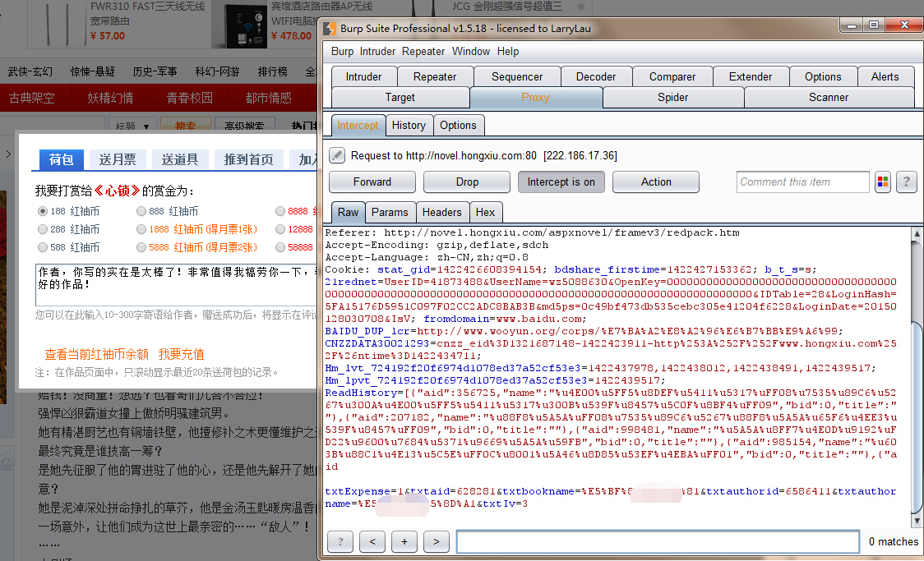Screen dimensions: 924x561
Task: Switch to the 送月票 tab
Action: pos(118,159)
